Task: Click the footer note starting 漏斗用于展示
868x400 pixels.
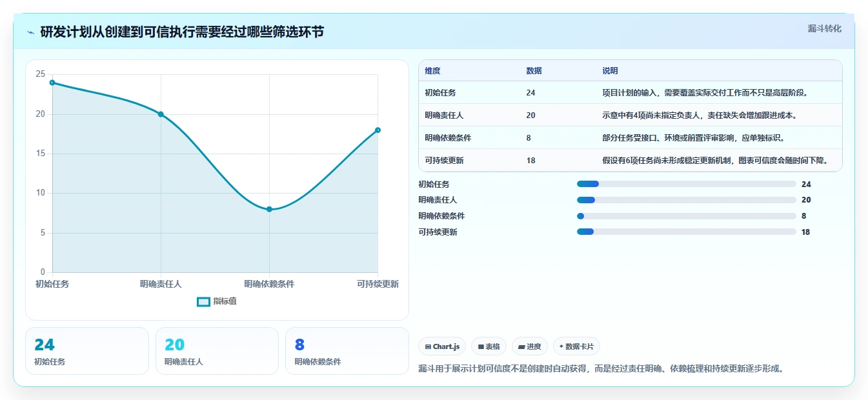Action: coord(601,369)
